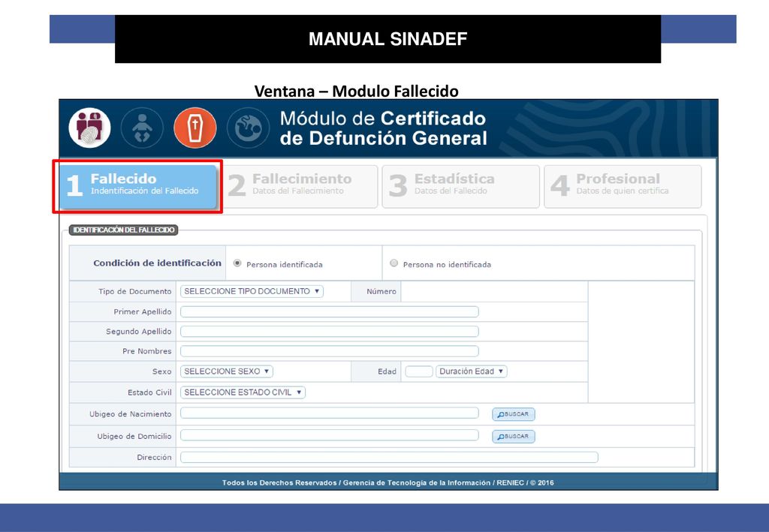This screenshot has width=769, height=532.
Task: Expand the Seleccione Sexo dropdown
Action: [x=227, y=371]
